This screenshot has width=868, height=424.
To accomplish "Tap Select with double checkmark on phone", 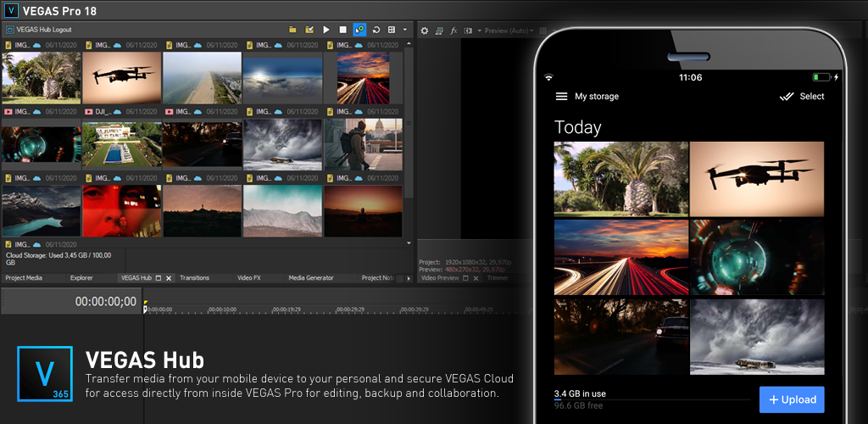I will coord(802,97).
